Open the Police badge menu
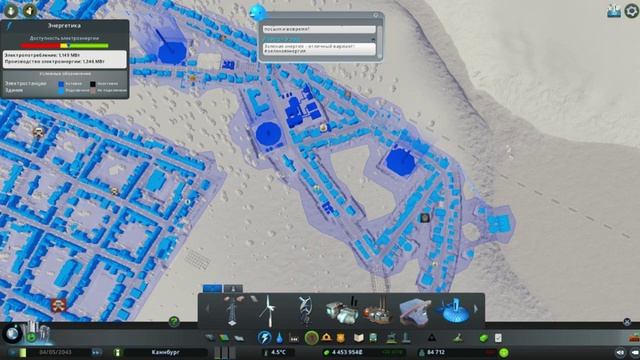The width and height of the screenshot is (640, 360). (340, 338)
